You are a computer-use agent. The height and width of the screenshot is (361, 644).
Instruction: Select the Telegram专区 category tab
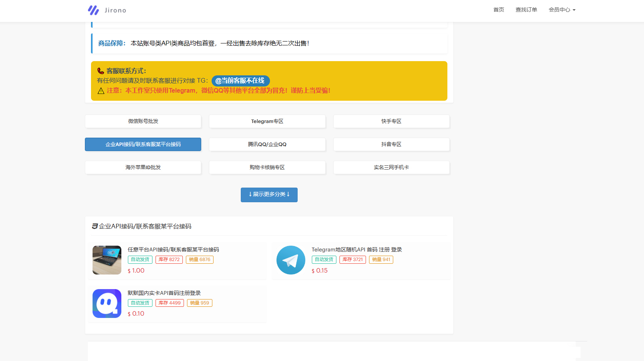(x=267, y=121)
